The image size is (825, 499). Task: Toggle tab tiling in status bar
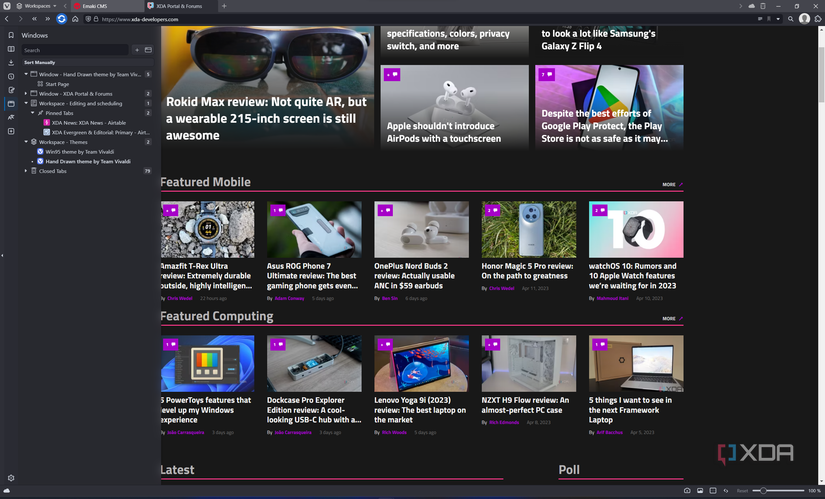[x=713, y=491]
